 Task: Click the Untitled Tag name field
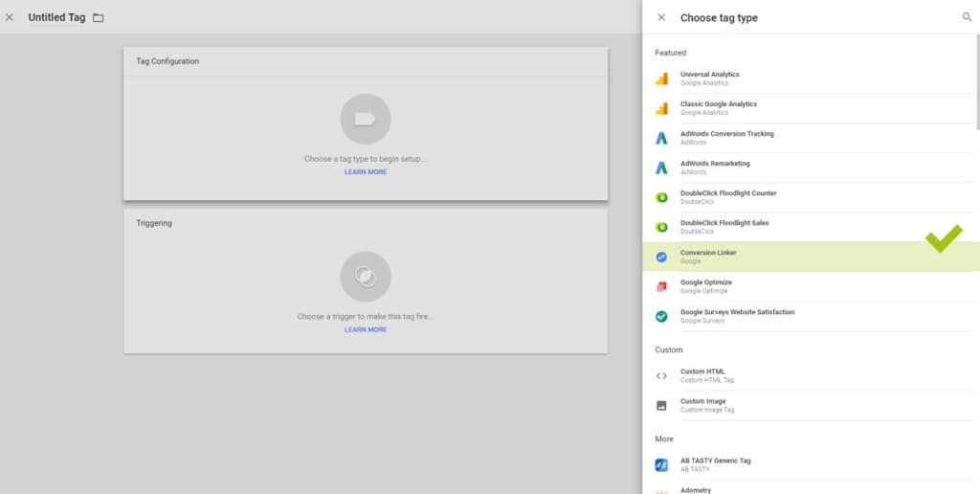[56, 17]
